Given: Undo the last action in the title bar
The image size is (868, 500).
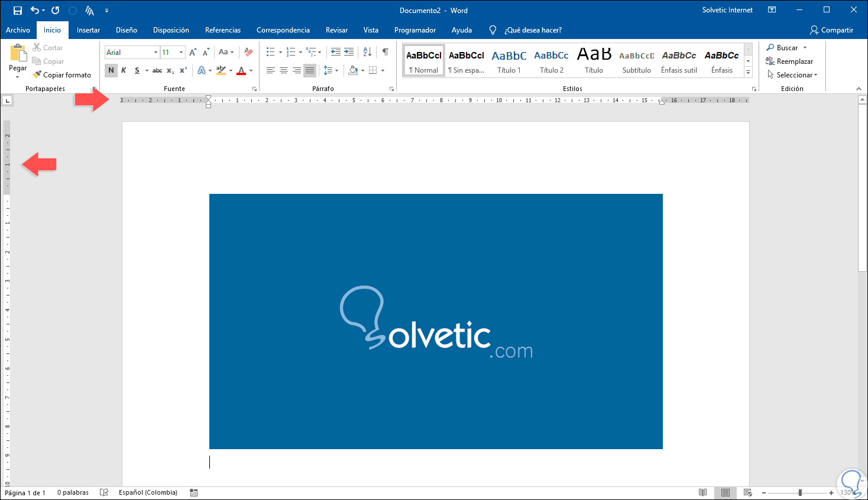Looking at the screenshot, I should coord(34,11).
